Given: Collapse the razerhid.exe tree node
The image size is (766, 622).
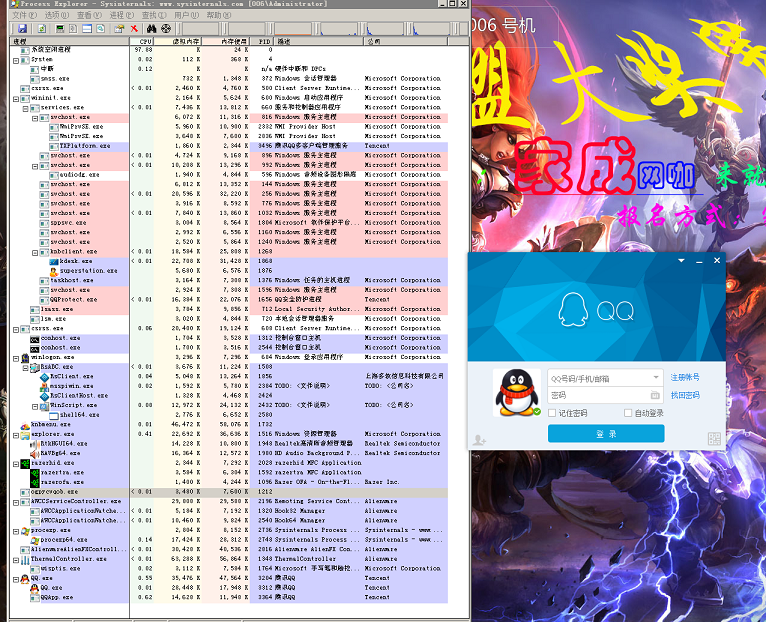Looking at the screenshot, I should click(x=16, y=464).
